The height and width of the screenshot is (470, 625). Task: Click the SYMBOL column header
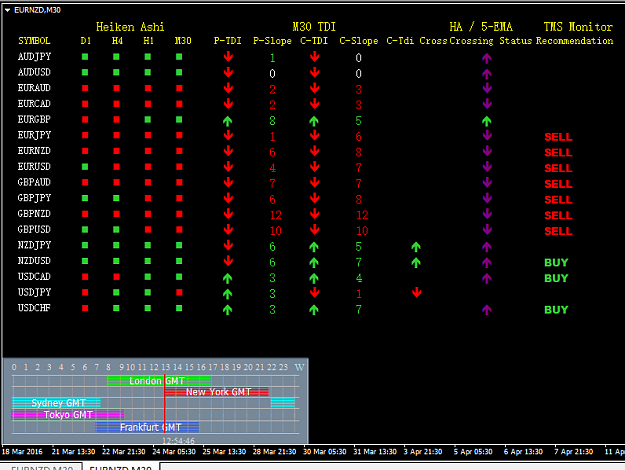pyautogui.click(x=34, y=41)
